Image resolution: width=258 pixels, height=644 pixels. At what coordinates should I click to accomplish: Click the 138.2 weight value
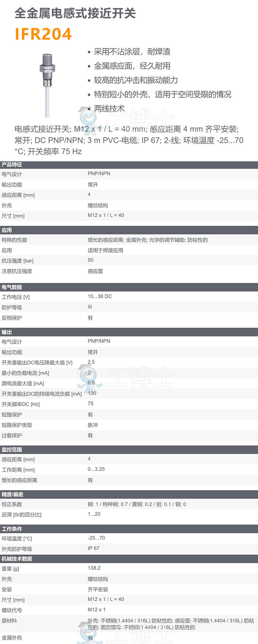[94, 568]
